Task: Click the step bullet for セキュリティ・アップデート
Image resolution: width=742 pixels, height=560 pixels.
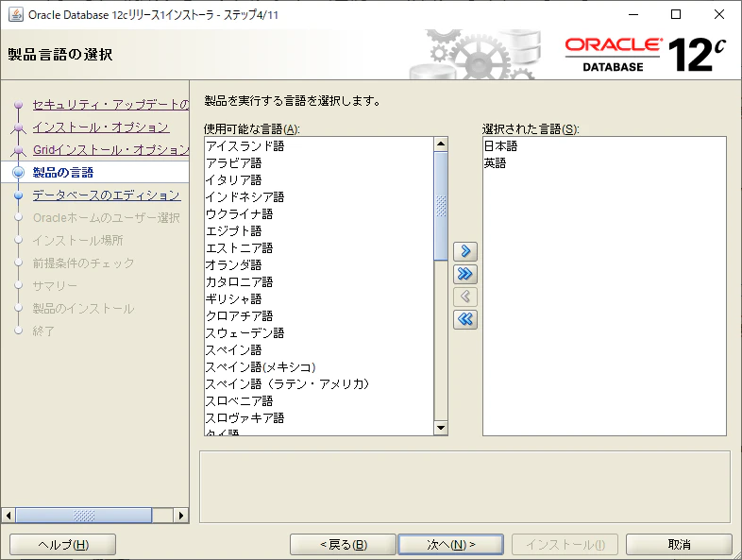Action: click(19, 104)
